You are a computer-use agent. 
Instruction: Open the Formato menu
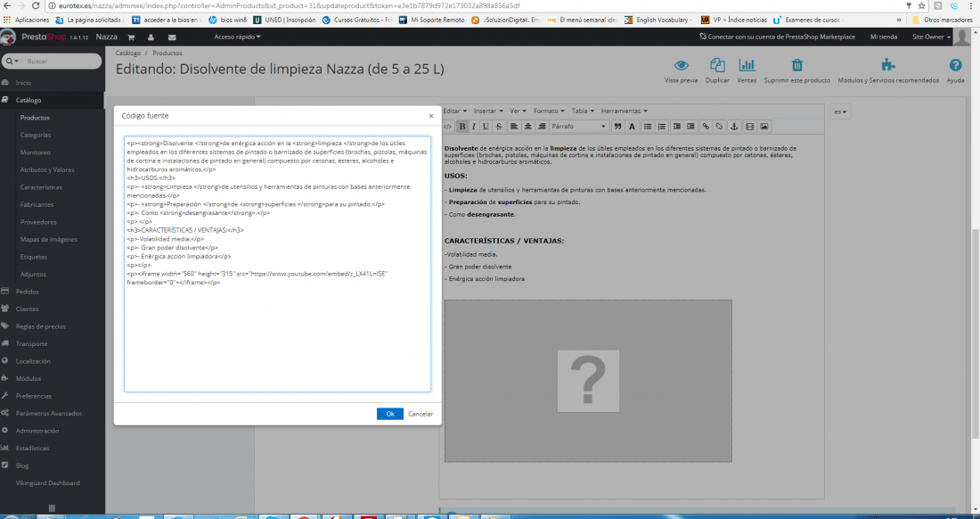(x=548, y=111)
